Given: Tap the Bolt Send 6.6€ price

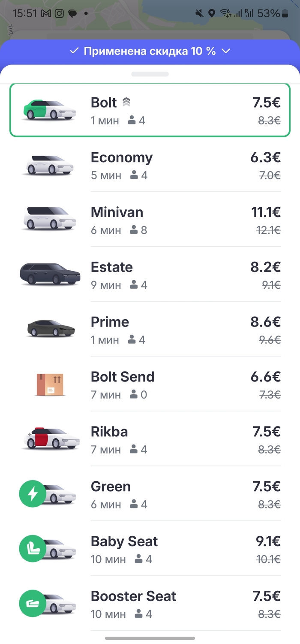Looking at the screenshot, I should click(x=266, y=377).
